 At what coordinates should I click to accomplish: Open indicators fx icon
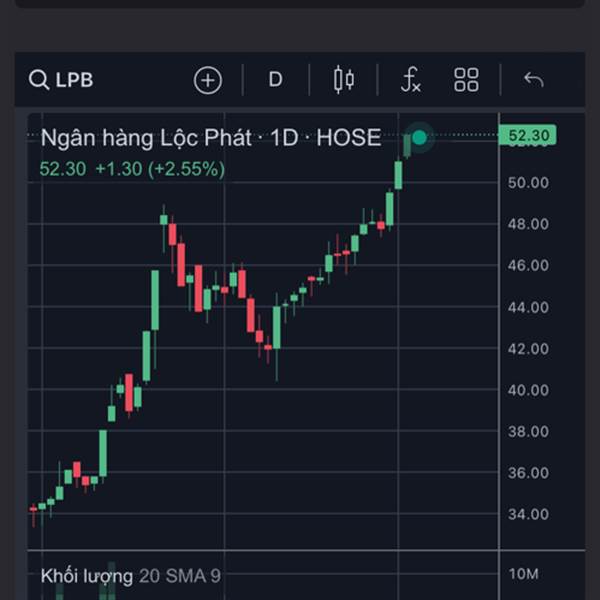pyautogui.click(x=411, y=80)
